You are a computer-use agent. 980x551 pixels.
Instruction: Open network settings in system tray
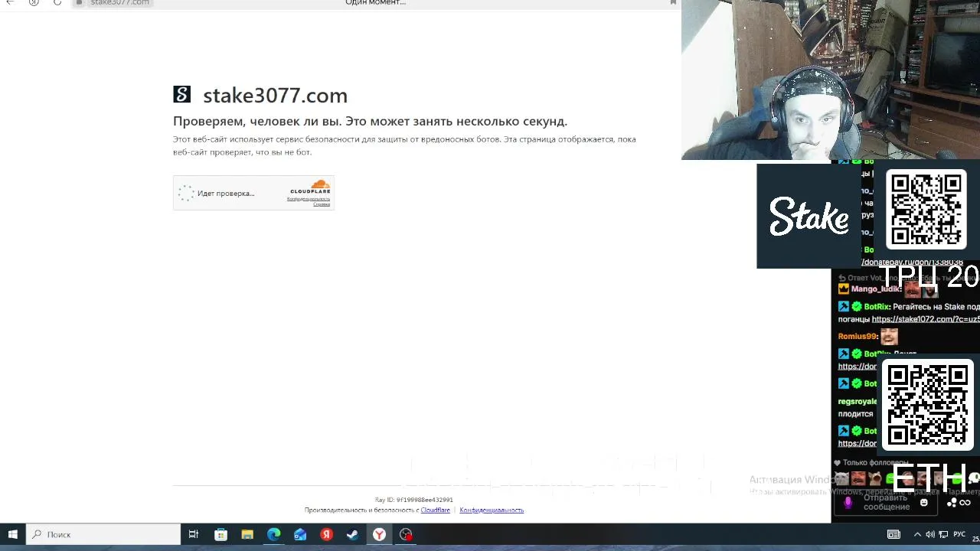(x=944, y=534)
